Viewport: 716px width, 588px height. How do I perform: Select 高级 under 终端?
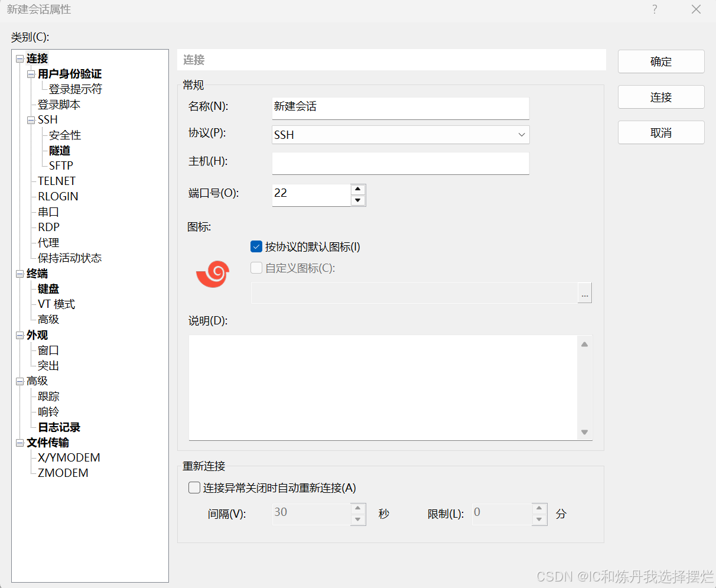coord(48,320)
